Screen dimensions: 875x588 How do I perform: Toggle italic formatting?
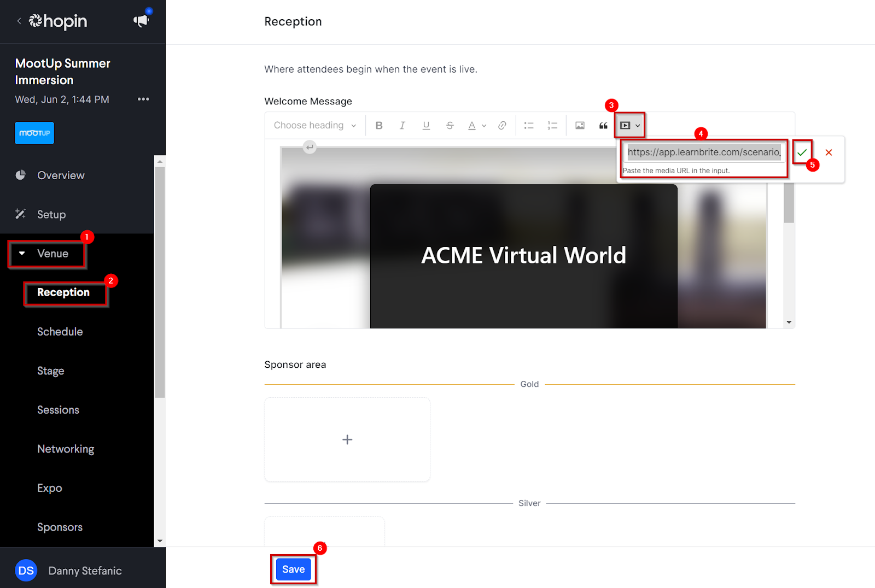click(402, 125)
